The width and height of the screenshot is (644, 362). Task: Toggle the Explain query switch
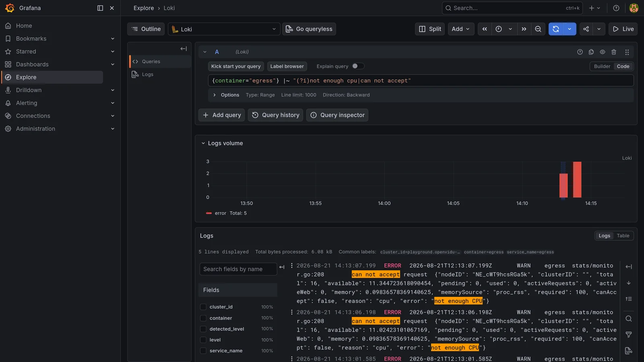pos(358,66)
